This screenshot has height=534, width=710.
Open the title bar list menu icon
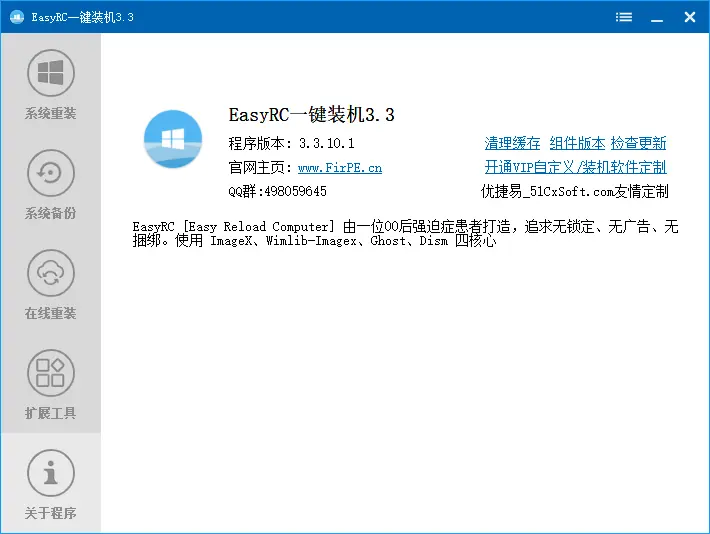point(624,17)
